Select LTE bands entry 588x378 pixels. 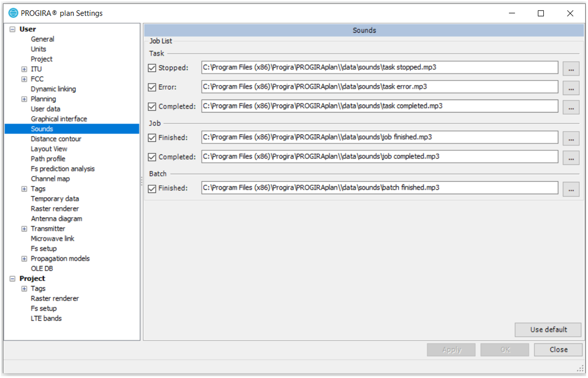[x=46, y=319]
